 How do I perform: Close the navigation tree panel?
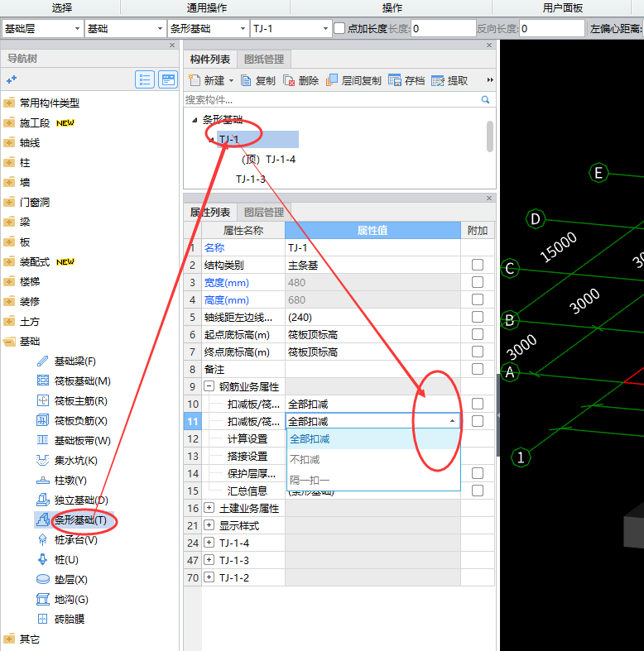(172, 45)
